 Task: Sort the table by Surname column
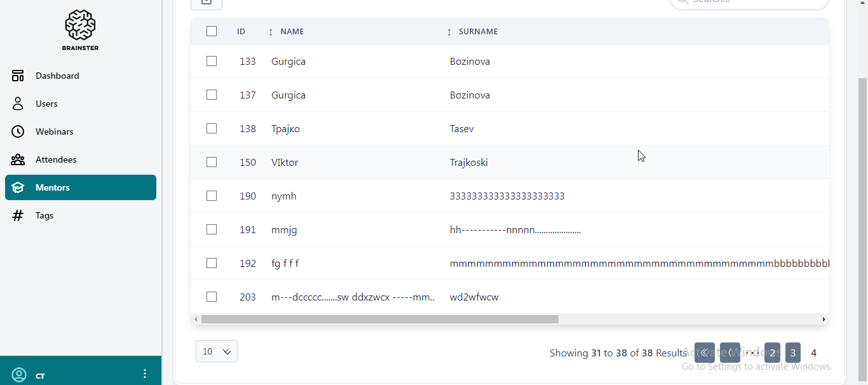click(449, 32)
